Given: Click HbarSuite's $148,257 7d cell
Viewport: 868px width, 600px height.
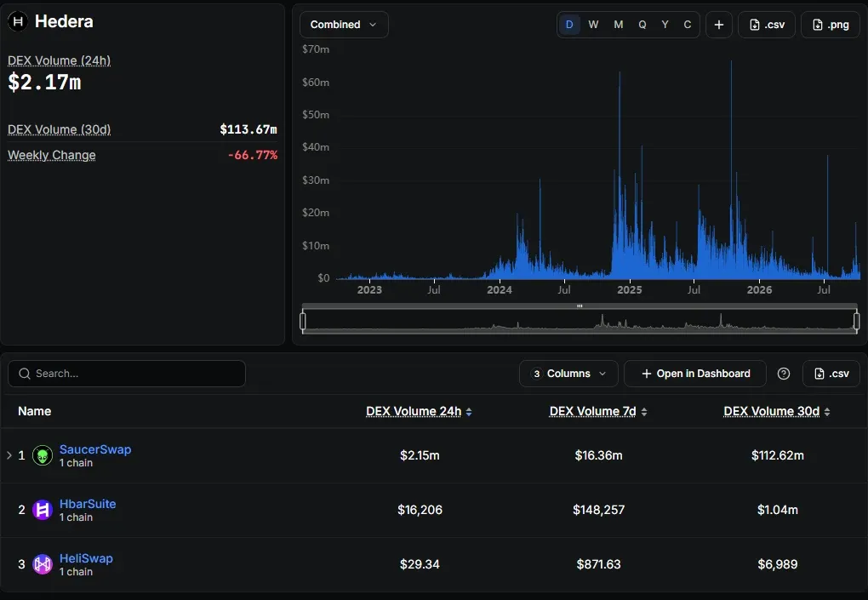Looking at the screenshot, I should click(598, 510).
